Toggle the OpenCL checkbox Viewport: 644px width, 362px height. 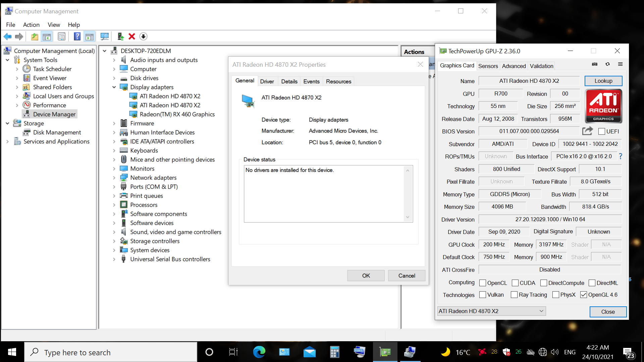(x=483, y=283)
